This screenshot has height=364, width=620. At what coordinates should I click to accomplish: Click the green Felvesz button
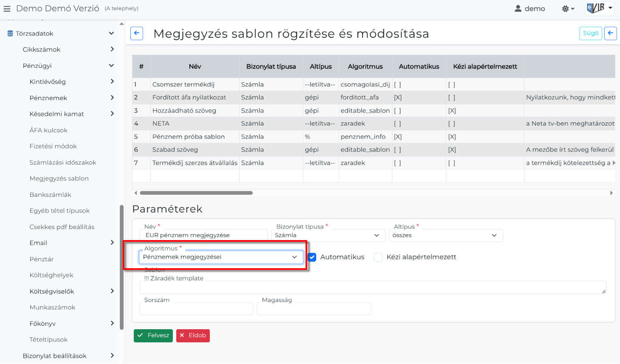[x=153, y=336]
